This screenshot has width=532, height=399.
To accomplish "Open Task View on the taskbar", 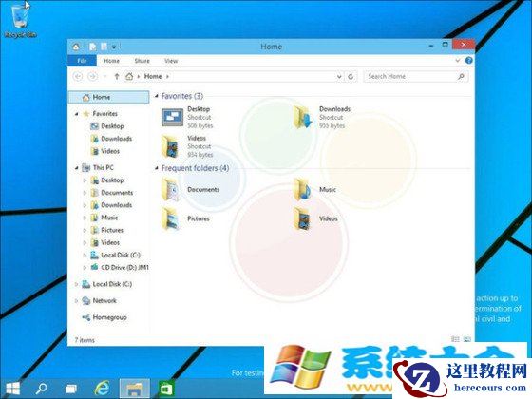I will (x=71, y=389).
